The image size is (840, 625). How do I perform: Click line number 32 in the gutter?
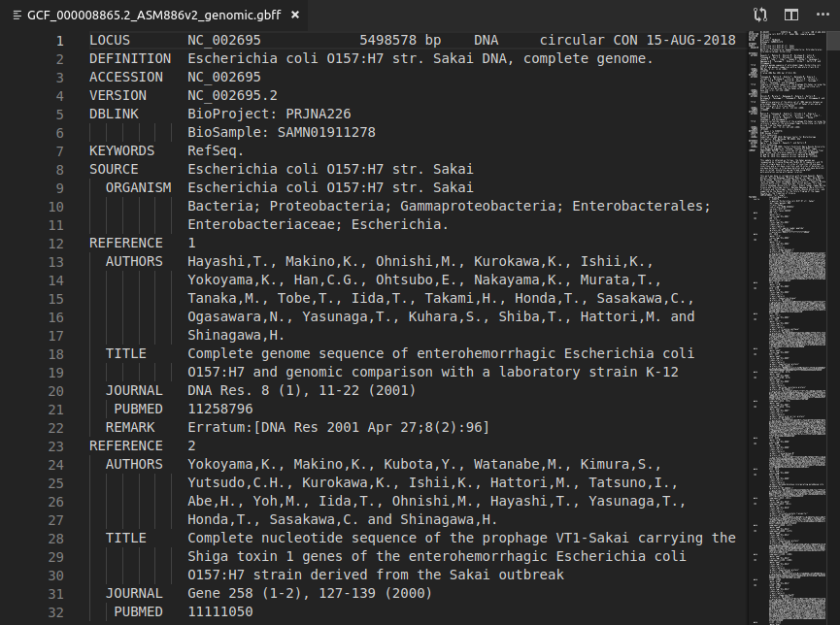click(x=56, y=611)
